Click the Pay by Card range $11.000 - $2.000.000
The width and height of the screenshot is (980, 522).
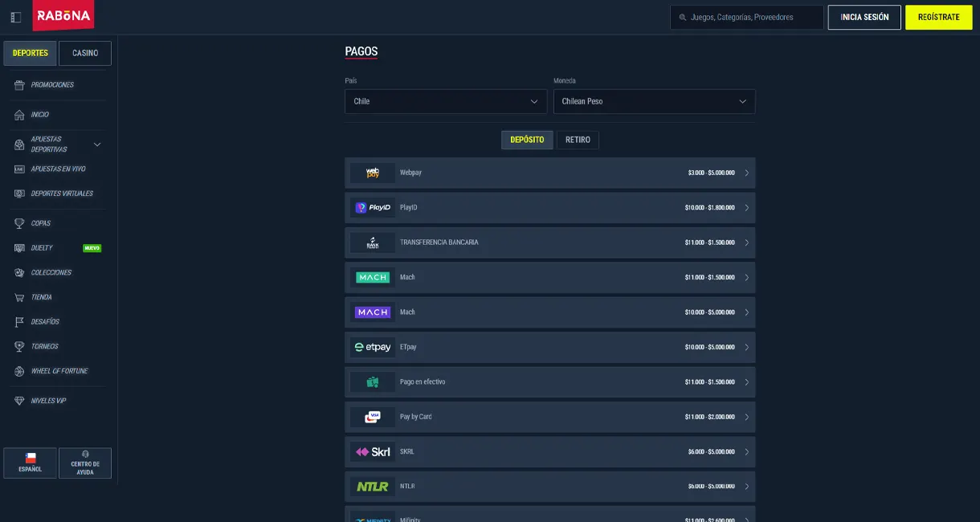[709, 417]
